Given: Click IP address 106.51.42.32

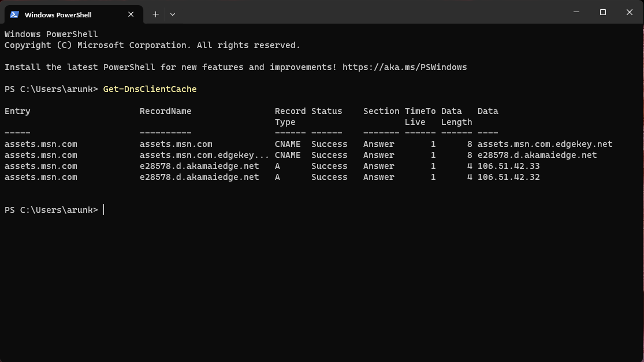Looking at the screenshot, I should 508,178.
